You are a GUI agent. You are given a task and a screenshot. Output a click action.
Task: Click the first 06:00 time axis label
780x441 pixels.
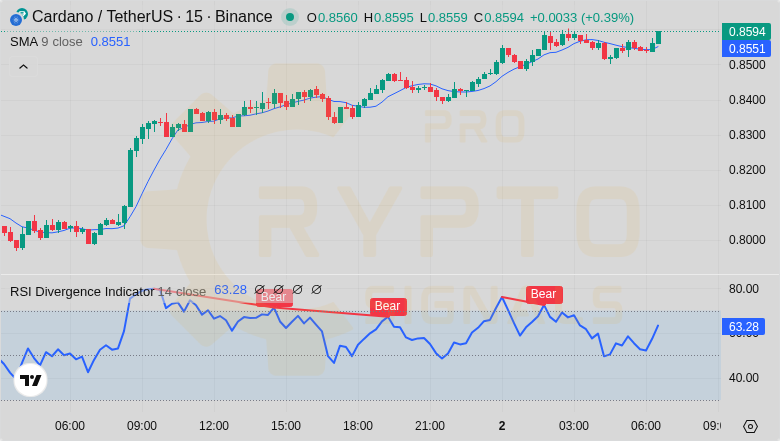click(70, 426)
